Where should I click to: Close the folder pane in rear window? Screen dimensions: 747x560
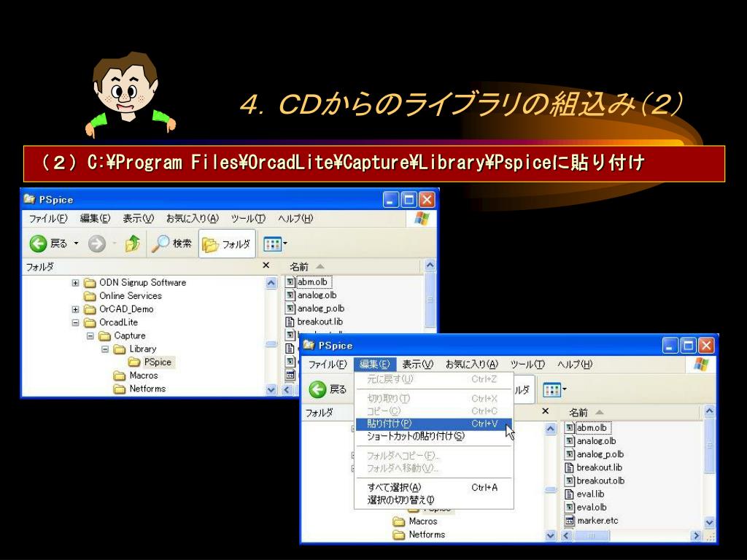(x=266, y=265)
